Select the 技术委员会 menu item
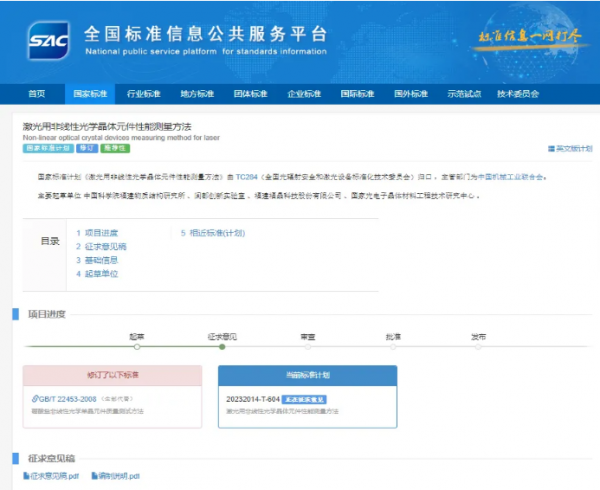The width and height of the screenshot is (600, 490). (518, 94)
